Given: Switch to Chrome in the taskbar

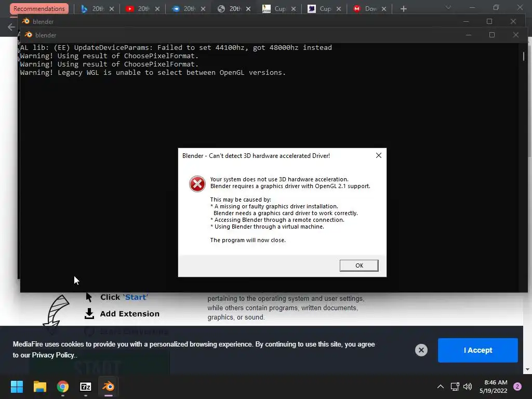Looking at the screenshot, I should coord(63,387).
